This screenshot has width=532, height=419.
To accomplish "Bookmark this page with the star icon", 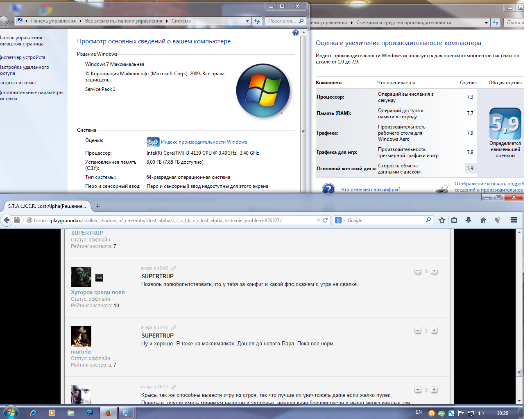I will pyautogui.click(x=441, y=220).
